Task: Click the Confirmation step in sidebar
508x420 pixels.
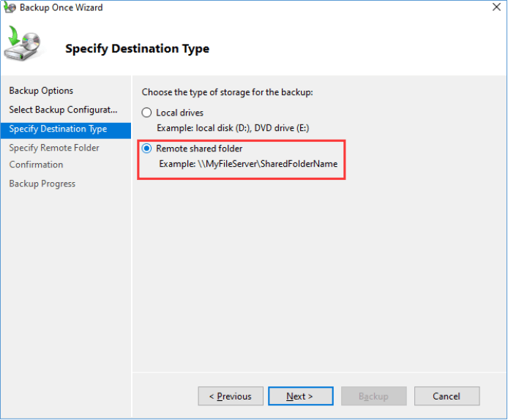Action: pos(36,165)
